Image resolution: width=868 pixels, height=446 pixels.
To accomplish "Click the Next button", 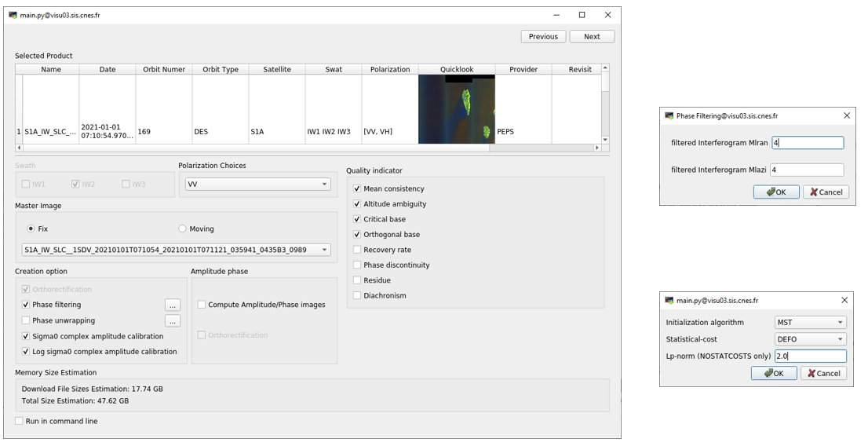I will click(592, 37).
